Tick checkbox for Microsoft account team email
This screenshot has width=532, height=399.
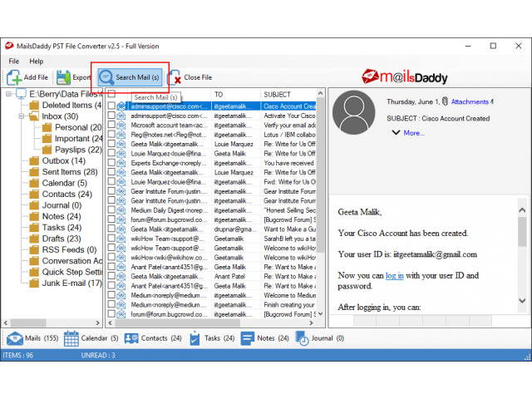[111, 125]
